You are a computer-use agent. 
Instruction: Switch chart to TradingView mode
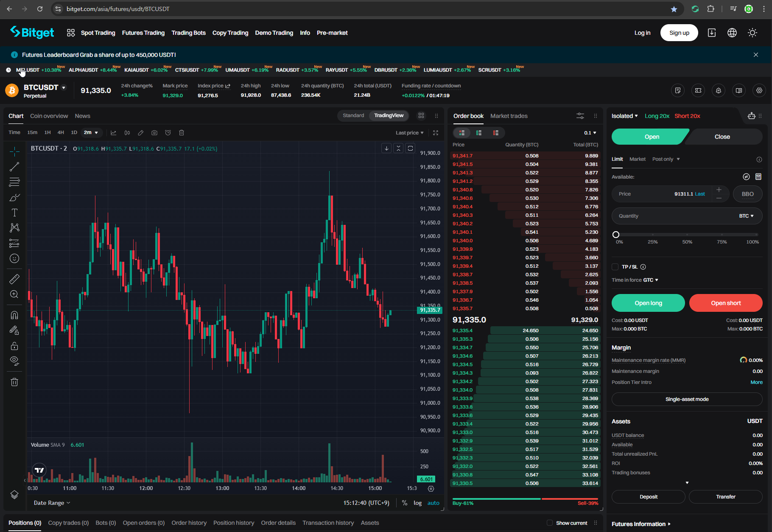click(389, 115)
